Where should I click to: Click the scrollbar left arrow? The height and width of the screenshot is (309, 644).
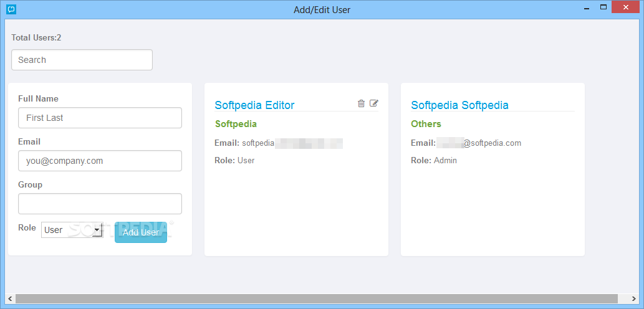[10, 298]
